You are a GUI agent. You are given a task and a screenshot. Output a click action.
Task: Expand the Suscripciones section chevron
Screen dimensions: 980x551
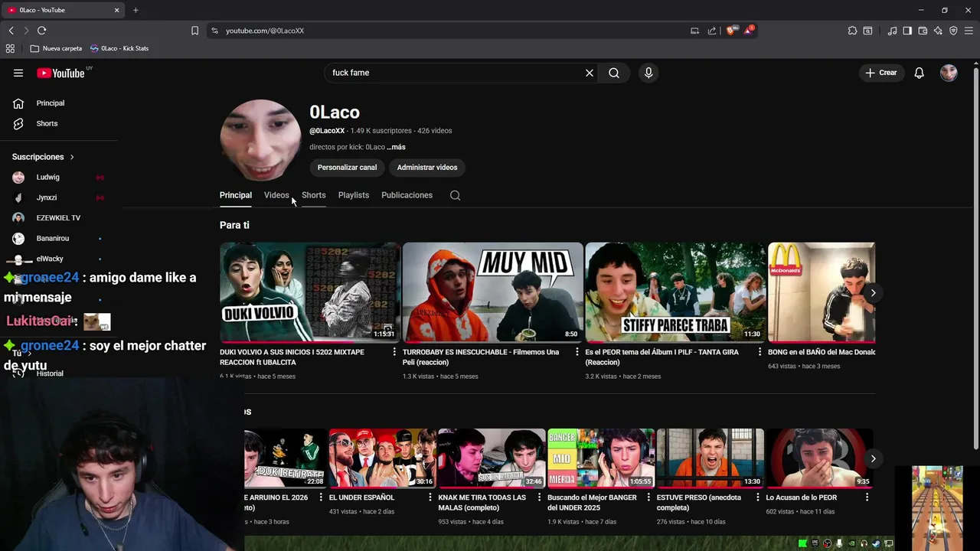72,157
